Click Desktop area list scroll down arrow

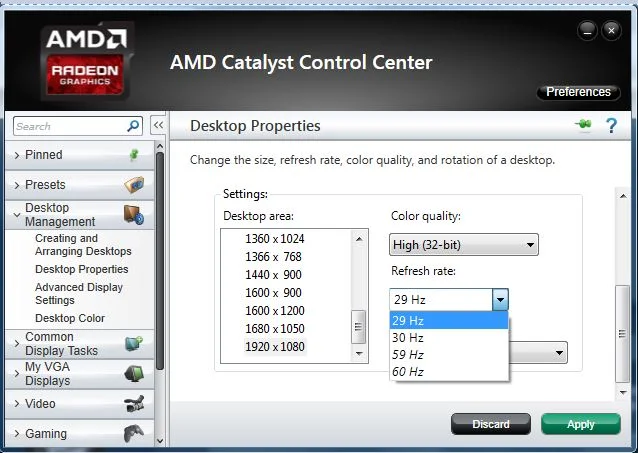coord(359,353)
